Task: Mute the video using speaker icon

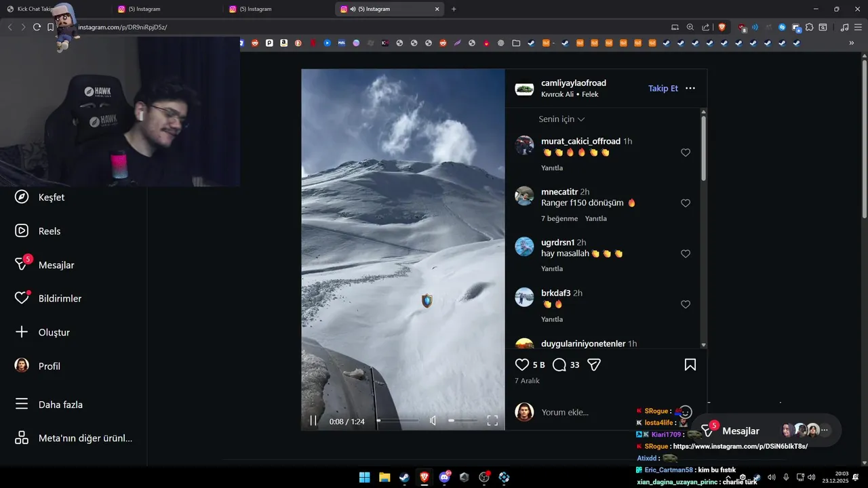Action: 433,421
